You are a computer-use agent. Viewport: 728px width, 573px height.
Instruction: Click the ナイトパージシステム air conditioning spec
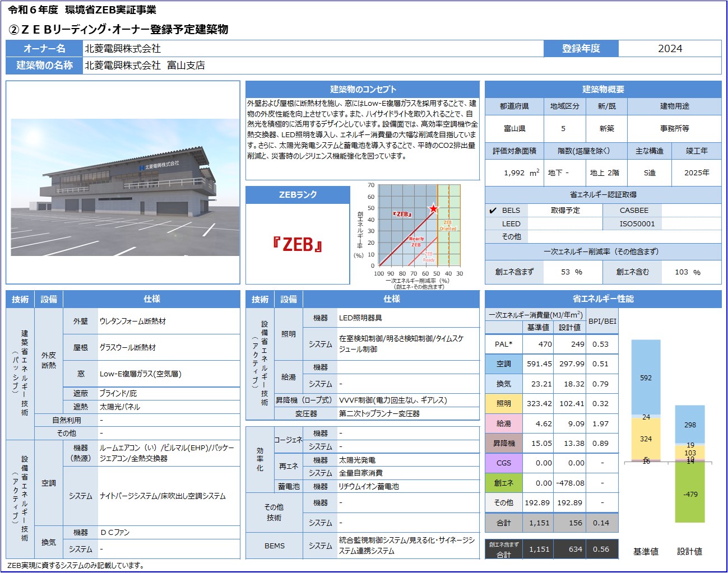(163, 496)
